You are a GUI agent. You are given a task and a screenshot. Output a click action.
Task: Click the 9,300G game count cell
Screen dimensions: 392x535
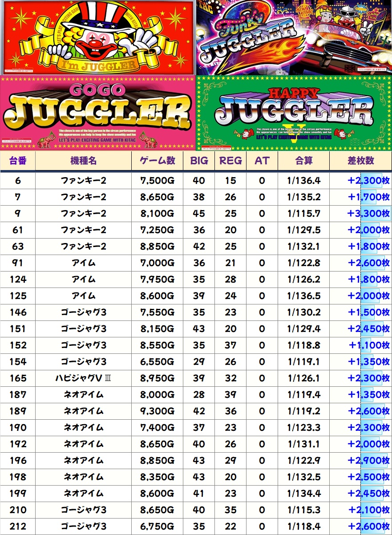pyautogui.click(x=157, y=411)
